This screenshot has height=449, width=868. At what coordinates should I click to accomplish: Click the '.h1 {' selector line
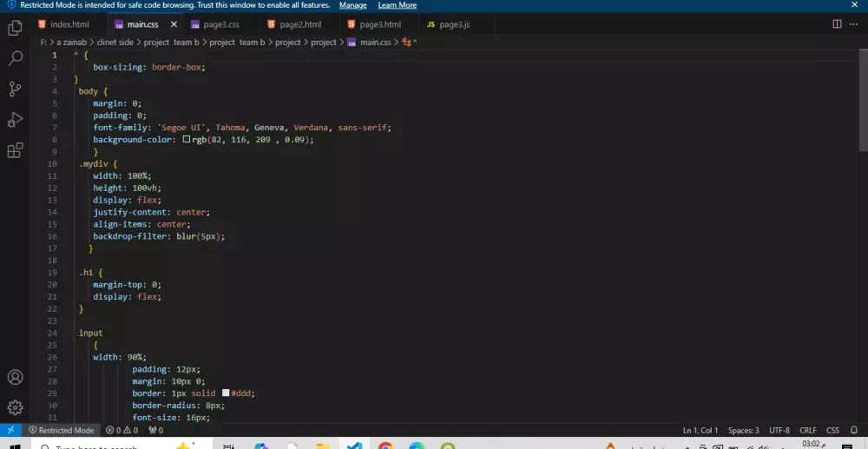(91, 273)
